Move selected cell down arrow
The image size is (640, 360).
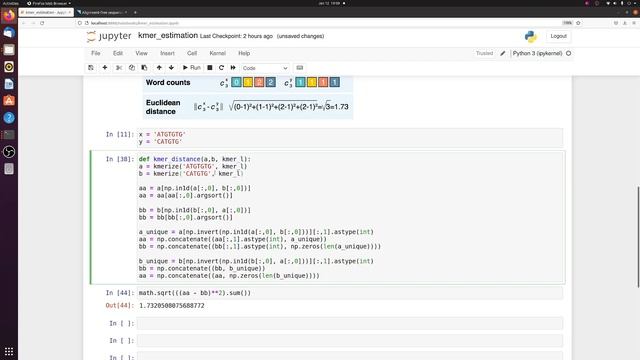coord(171,68)
